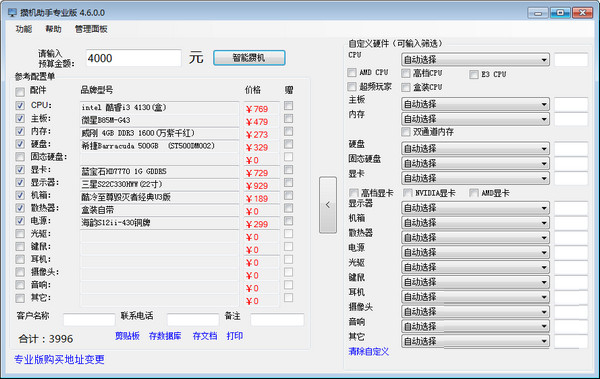Click the 清除自定义 link
Viewport: 600px width, 379px height.
[368, 351]
